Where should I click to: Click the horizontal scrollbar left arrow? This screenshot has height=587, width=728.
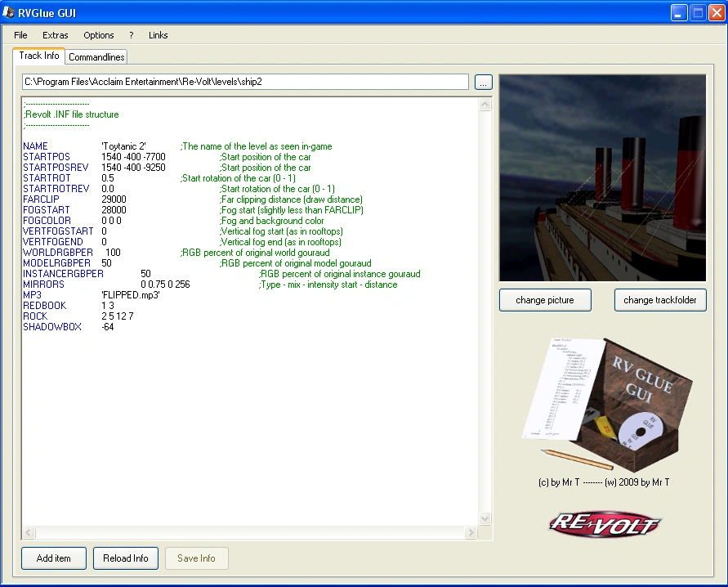pyautogui.click(x=29, y=533)
